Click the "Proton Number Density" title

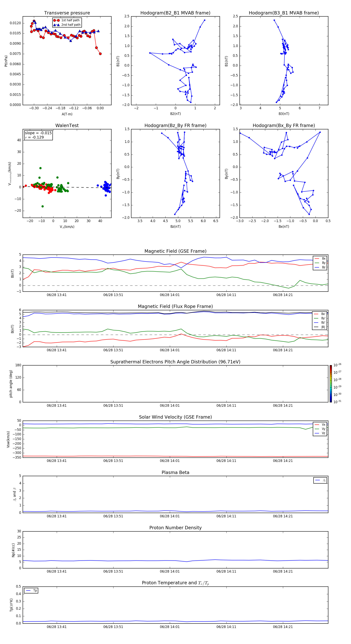pyautogui.click(x=175, y=528)
